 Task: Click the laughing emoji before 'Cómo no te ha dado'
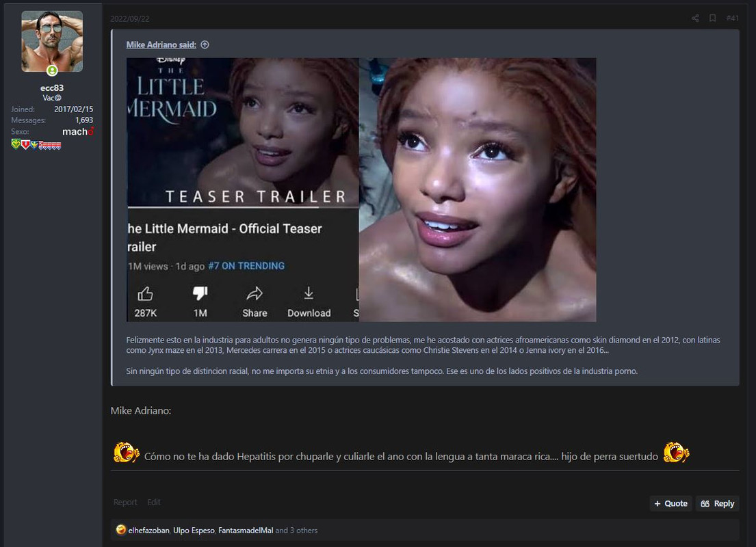[127, 453]
